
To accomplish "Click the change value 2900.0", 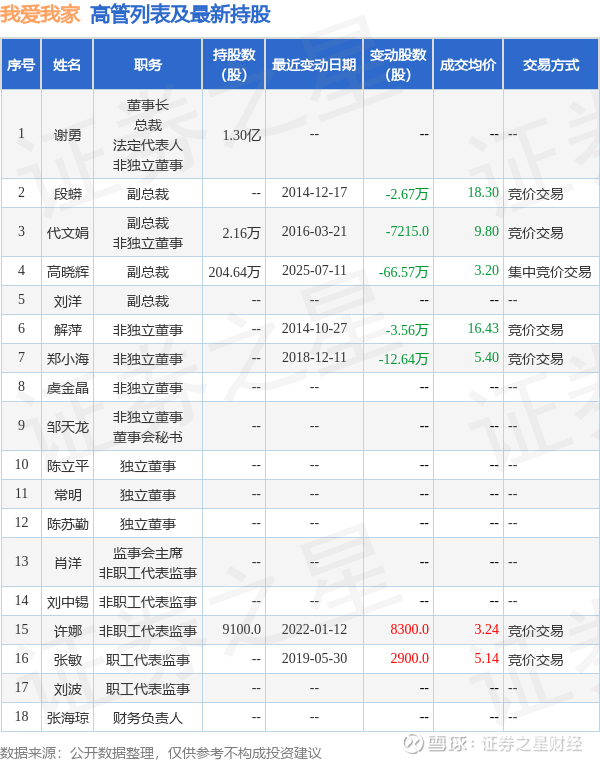I will point(410,659).
